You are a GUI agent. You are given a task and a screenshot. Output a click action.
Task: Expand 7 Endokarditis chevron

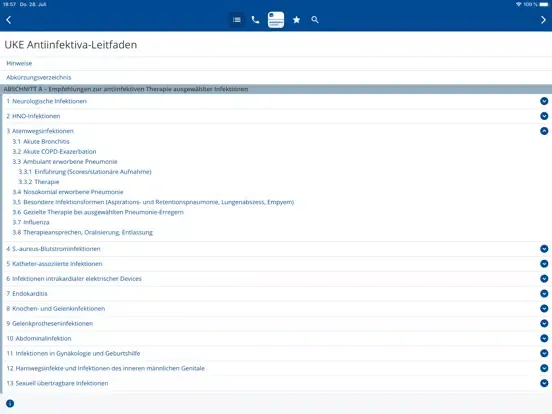544,294
